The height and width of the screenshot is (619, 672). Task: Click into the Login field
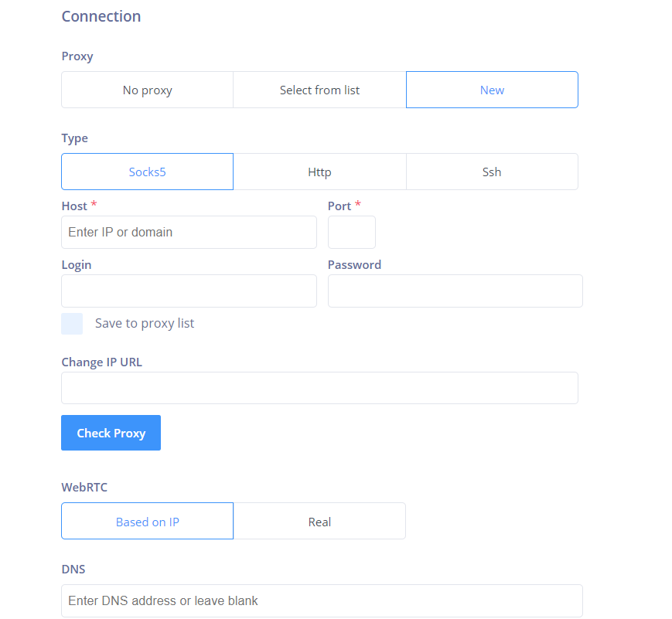(x=189, y=291)
